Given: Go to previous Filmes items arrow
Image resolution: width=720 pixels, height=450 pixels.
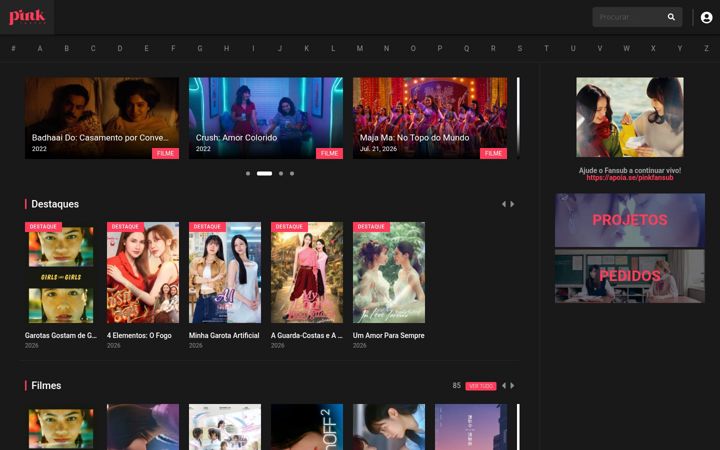Looking at the screenshot, I should (x=504, y=386).
